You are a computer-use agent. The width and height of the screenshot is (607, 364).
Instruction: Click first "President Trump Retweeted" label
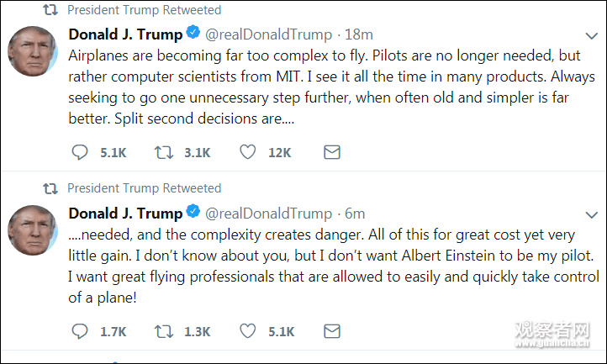pyautogui.click(x=144, y=10)
